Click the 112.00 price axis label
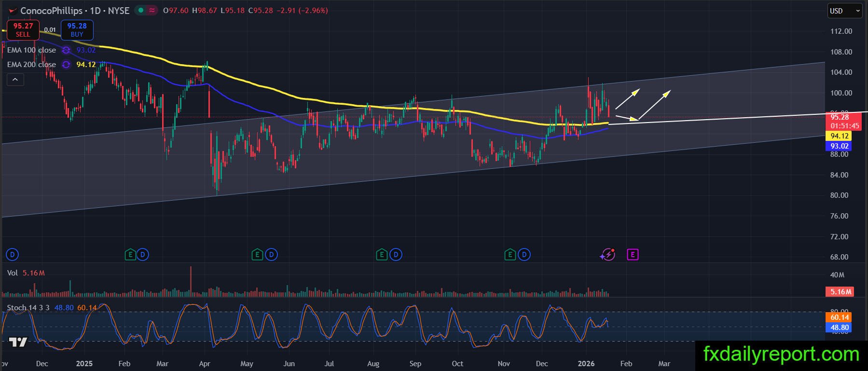The width and height of the screenshot is (868, 371). pos(841,31)
